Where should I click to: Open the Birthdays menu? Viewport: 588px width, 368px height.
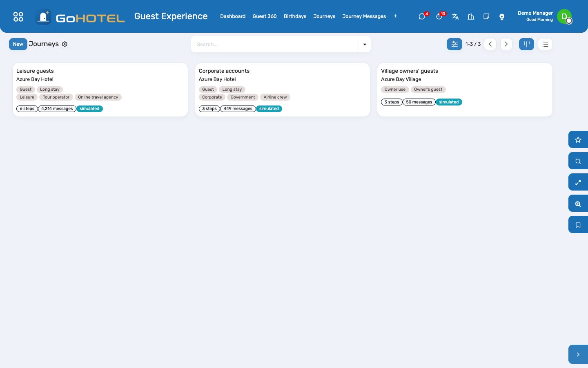295,16
